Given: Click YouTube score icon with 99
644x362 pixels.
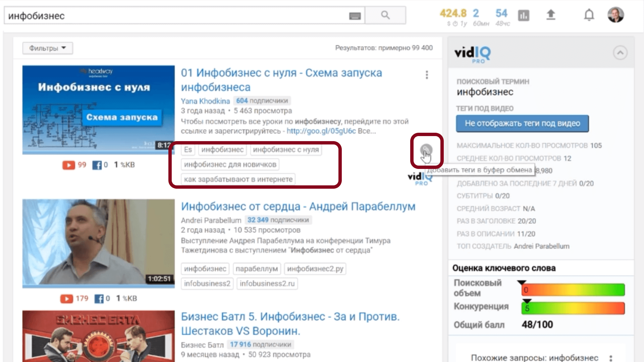Looking at the screenshot, I should 68,165.
